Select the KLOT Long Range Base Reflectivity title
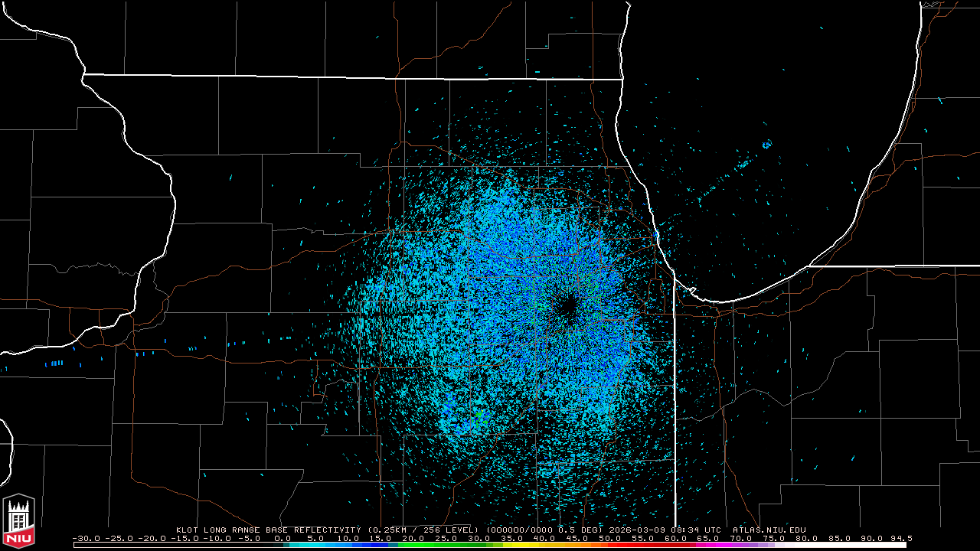The height and width of the screenshot is (551, 980). 269,530
